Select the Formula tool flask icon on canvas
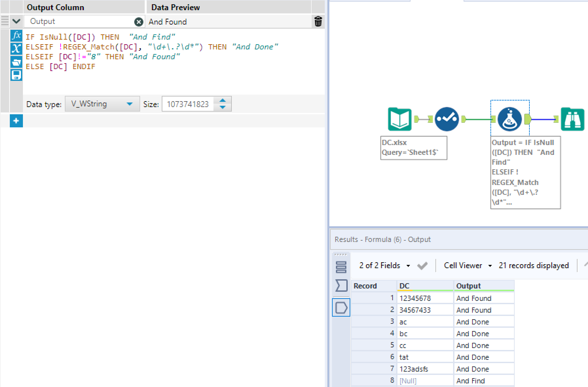The image size is (588, 387). pos(509,120)
